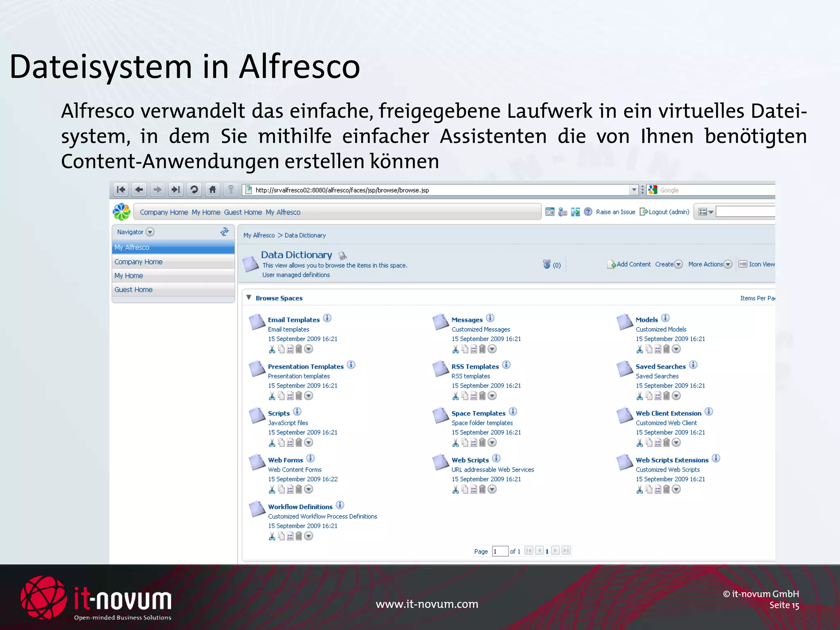Click My Alfresco breadcrumb
The height and width of the screenshot is (630, 840).
point(259,235)
